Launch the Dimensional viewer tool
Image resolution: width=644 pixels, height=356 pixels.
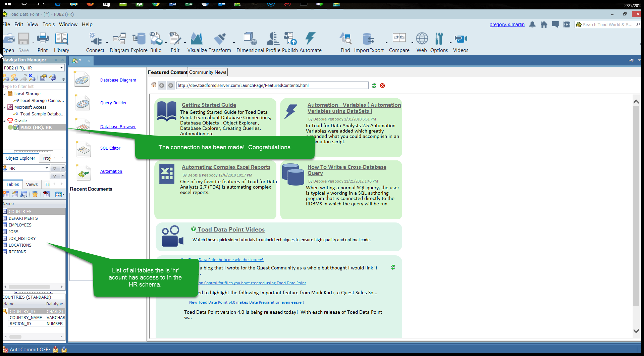[250, 43]
